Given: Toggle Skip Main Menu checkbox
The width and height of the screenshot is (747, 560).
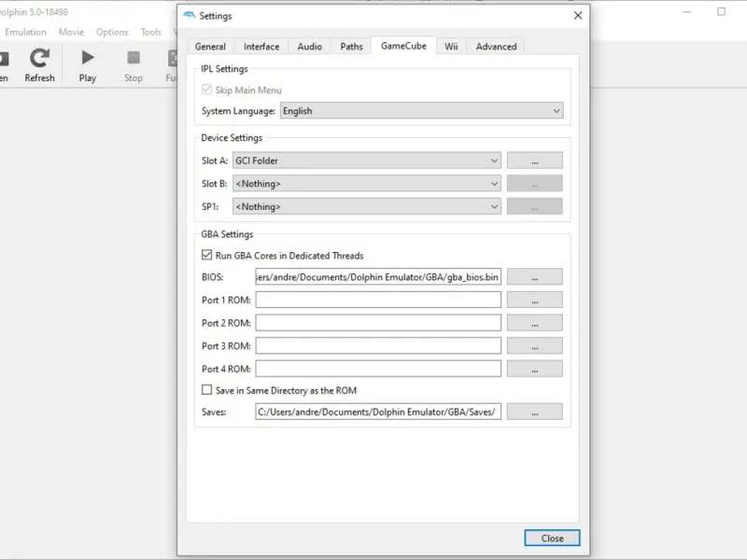Looking at the screenshot, I should (206, 90).
